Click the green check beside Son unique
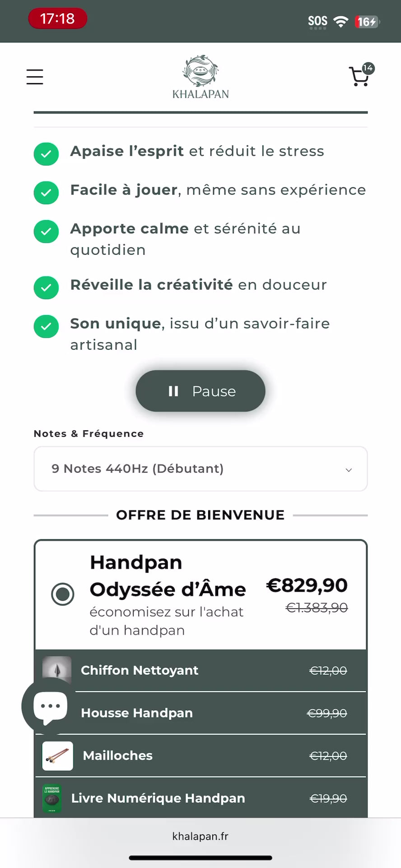The height and width of the screenshot is (868, 401). point(46,326)
